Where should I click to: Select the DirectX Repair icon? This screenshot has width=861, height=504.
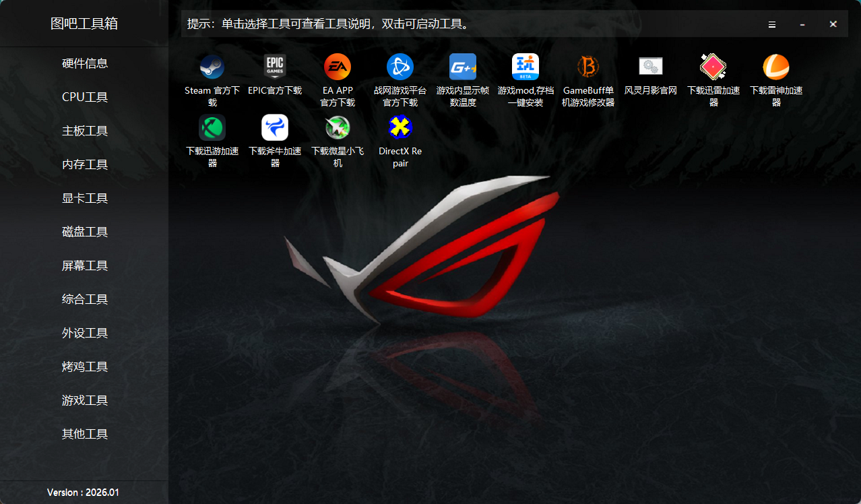coord(400,127)
